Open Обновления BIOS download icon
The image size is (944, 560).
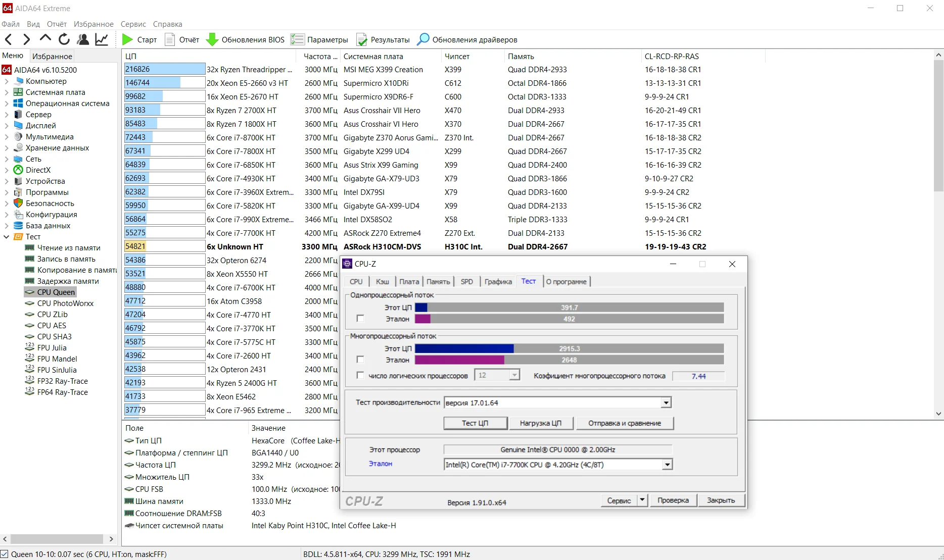point(212,39)
